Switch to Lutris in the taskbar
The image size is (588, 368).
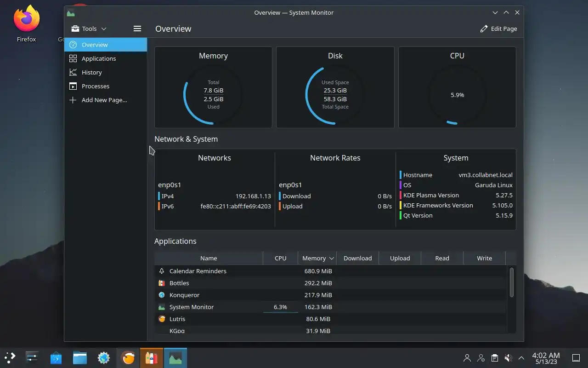pyautogui.click(x=128, y=357)
